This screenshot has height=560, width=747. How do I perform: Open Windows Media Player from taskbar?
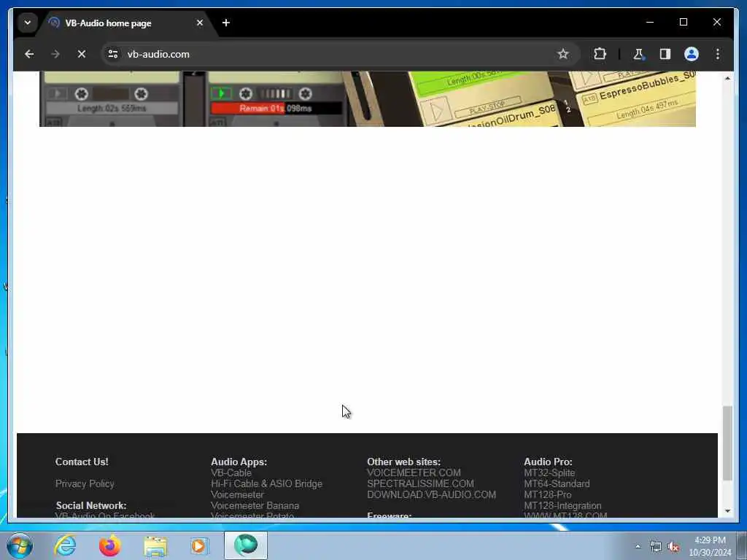click(200, 545)
